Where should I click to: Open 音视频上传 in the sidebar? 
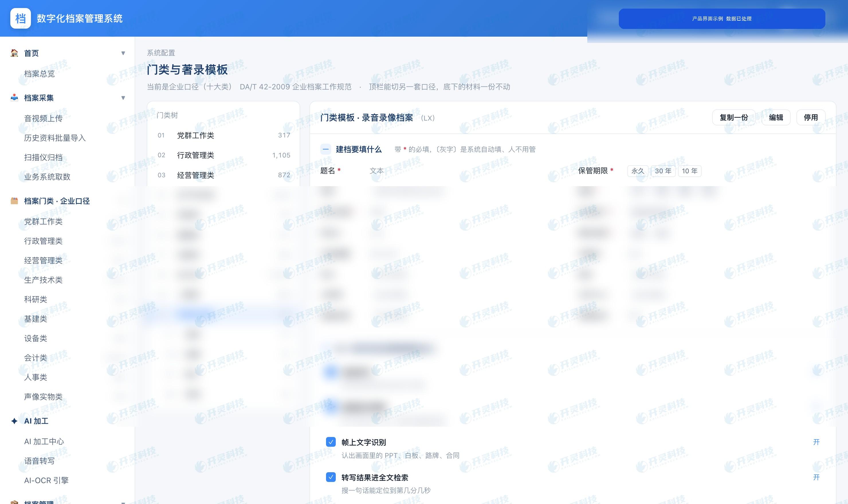click(43, 118)
